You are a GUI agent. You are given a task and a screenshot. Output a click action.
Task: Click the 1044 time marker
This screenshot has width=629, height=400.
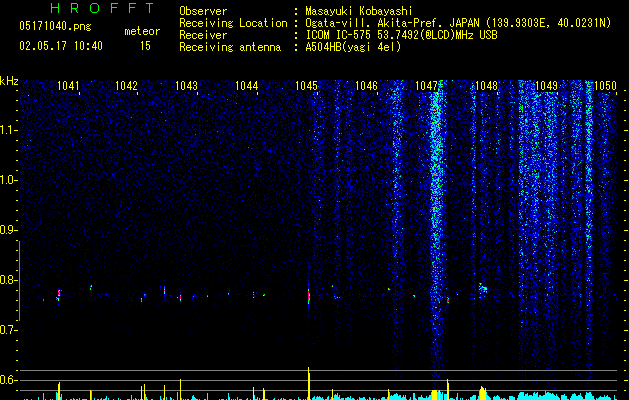(246, 86)
